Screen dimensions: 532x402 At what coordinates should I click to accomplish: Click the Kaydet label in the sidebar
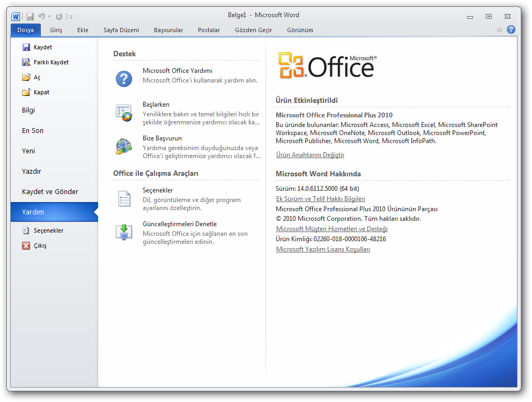43,47
